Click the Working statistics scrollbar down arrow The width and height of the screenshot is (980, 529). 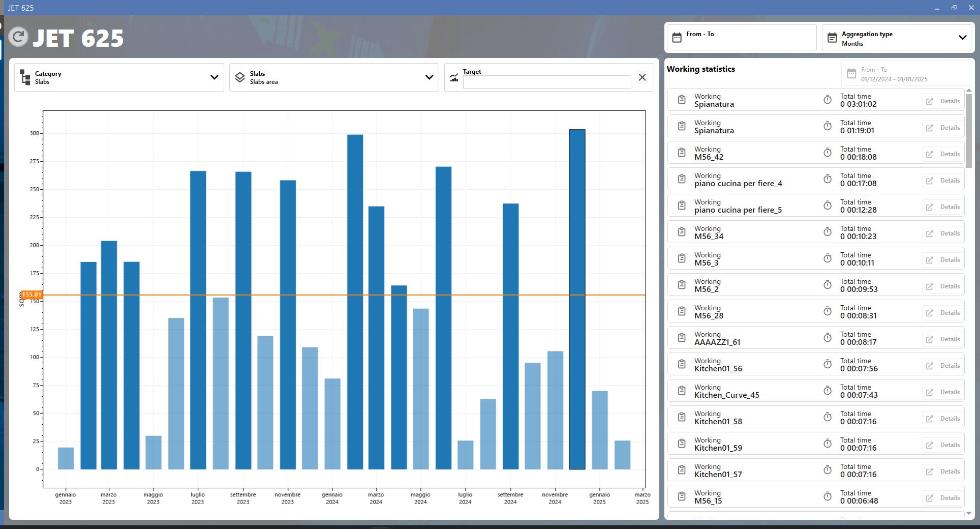[x=968, y=513]
